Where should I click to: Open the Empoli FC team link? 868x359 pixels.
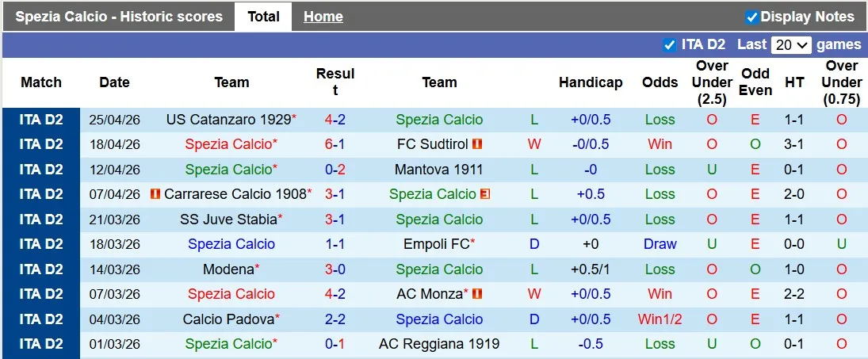click(x=437, y=244)
